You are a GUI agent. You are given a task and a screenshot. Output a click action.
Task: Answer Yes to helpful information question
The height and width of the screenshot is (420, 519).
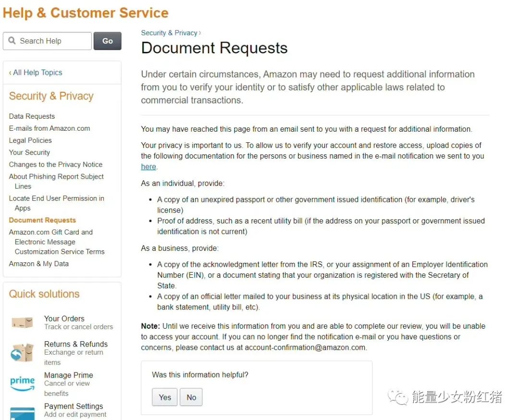pyautogui.click(x=165, y=397)
